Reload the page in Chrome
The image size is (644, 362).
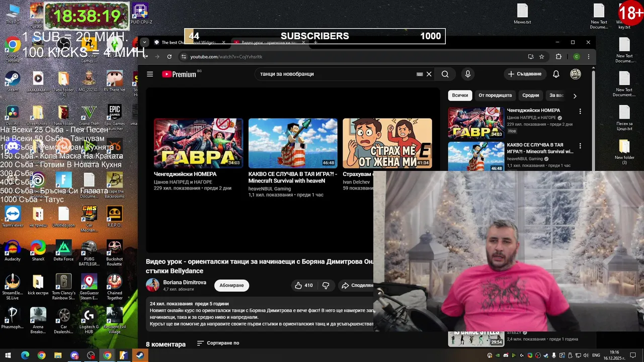[x=170, y=57]
